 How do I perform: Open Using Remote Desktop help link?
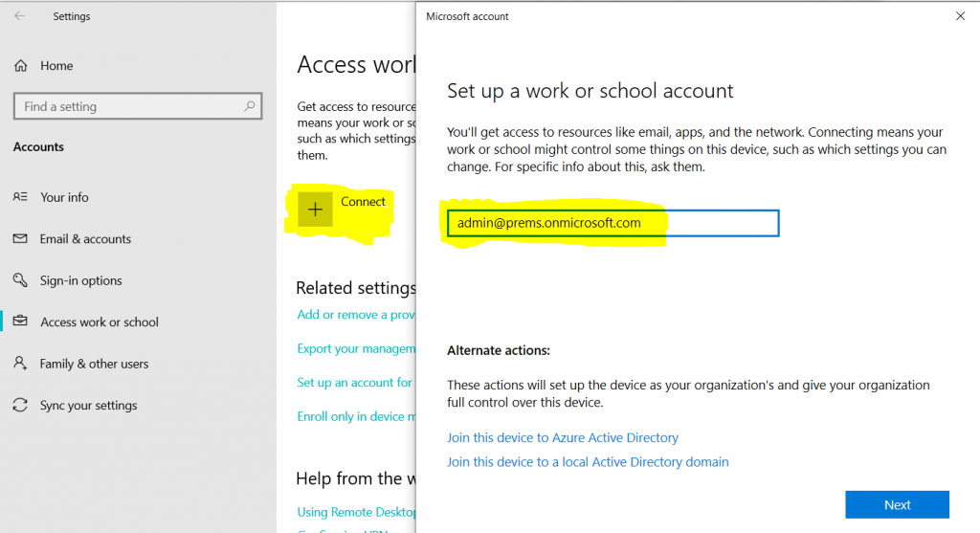[356, 512]
